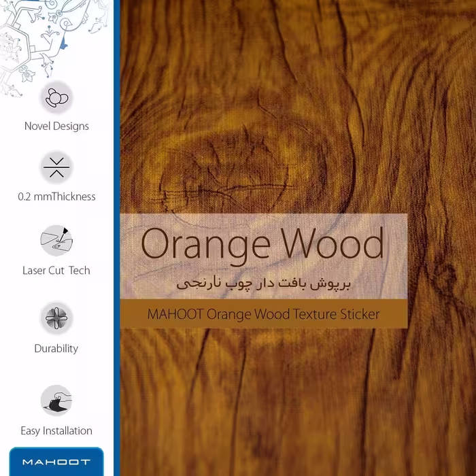Click the Easy Installation icon
This screenshot has height=476, width=476.
(56, 401)
